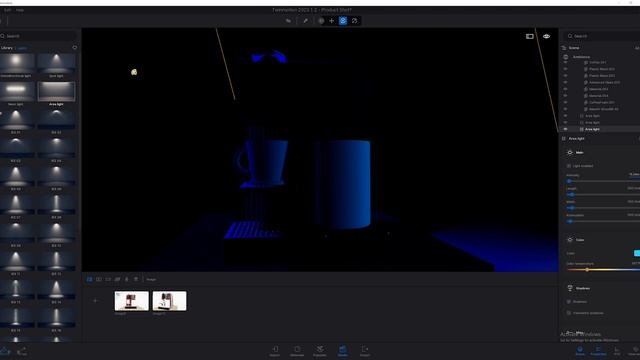This screenshot has height=360, width=640.
Task: Click the Library label in left panel
Action: coord(7,48)
